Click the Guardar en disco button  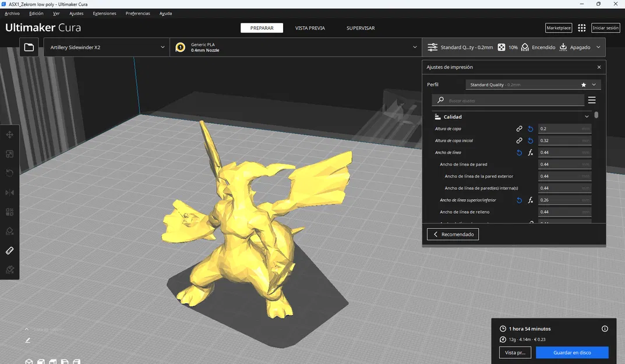click(571, 352)
